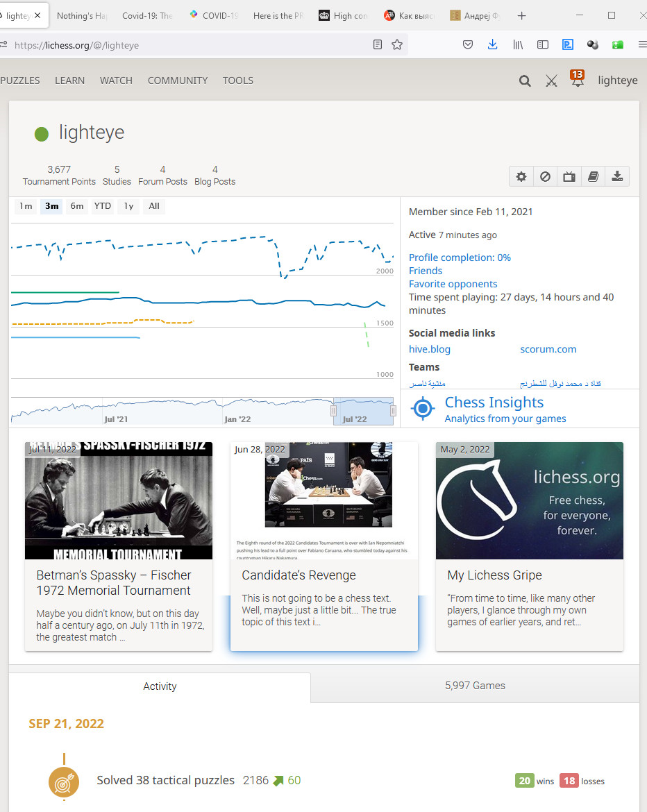
Task: Open Spassky-Fischer Memorial Tournament blog thumbnail
Action: click(119, 501)
